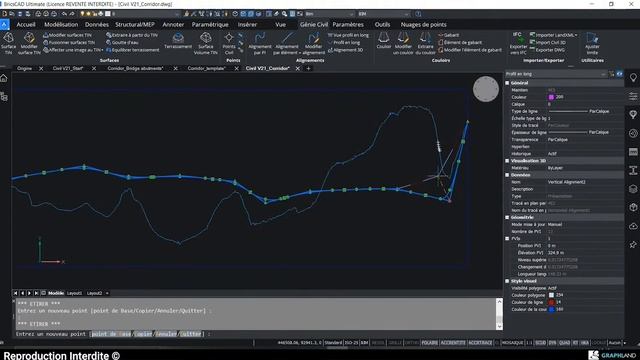
Task: Open the Accueil ribbon tab
Action: pos(26,24)
